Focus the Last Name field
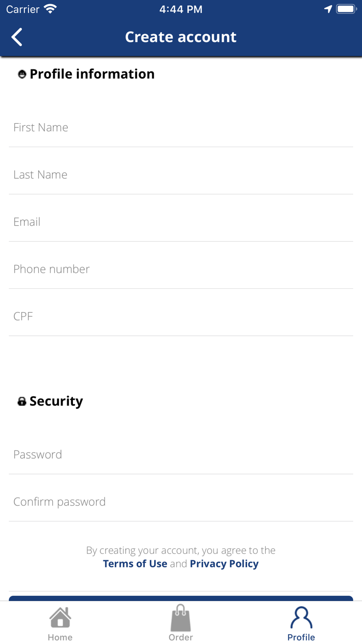The height and width of the screenshot is (644, 362). click(181, 174)
